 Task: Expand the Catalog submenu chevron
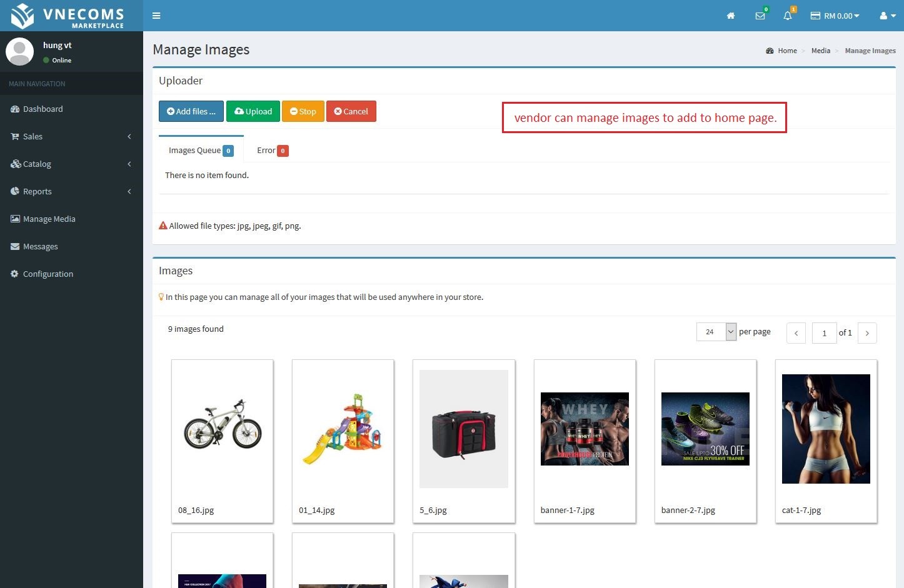129,164
